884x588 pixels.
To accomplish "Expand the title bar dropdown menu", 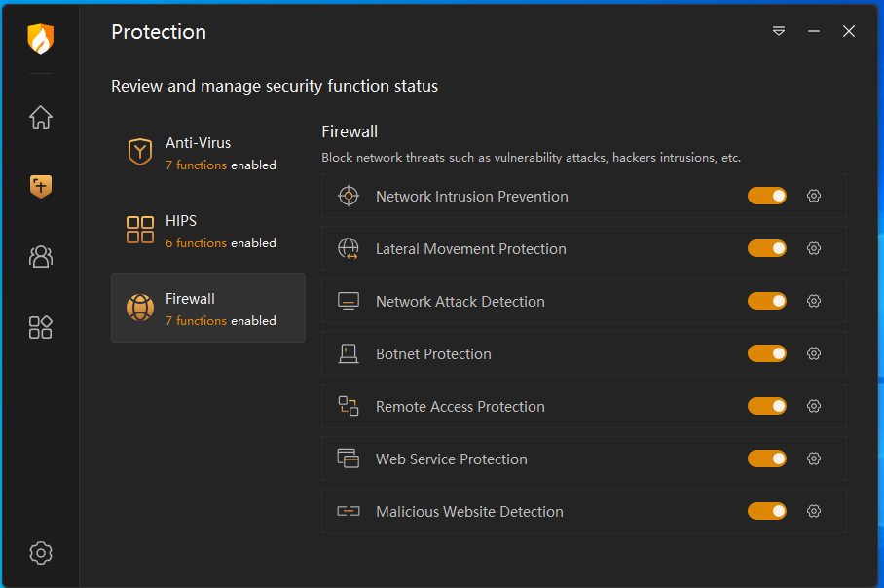I will click(x=779, y=31).
